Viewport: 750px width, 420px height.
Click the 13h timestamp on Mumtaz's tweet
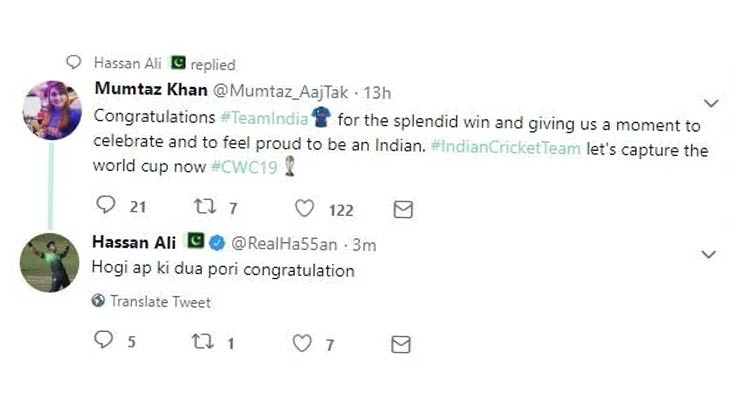(377, 92)
